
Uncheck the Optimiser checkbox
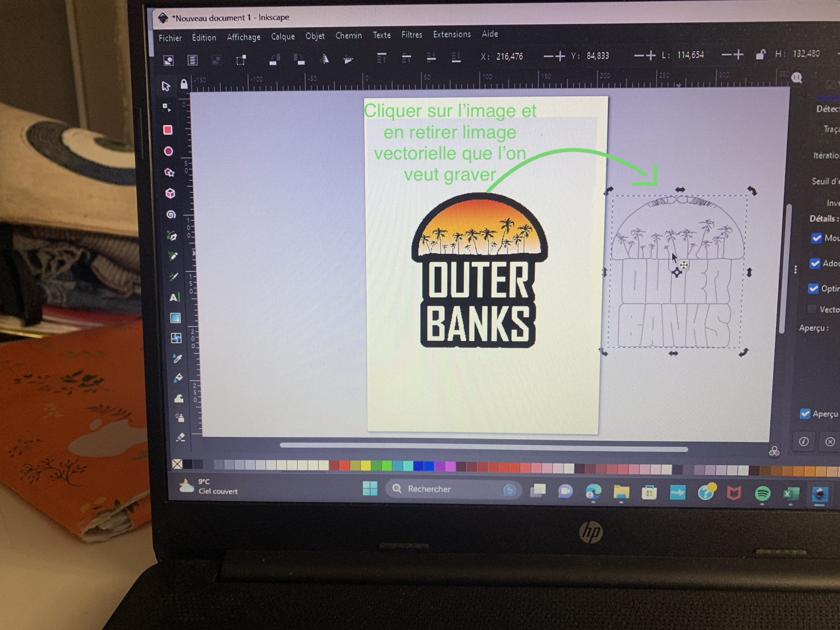coord(813,288)
